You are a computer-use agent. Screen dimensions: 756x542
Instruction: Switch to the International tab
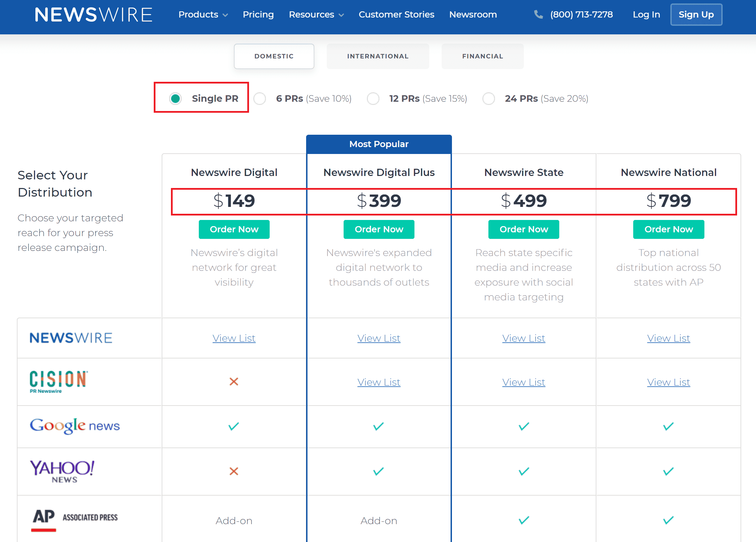(378, 56)
